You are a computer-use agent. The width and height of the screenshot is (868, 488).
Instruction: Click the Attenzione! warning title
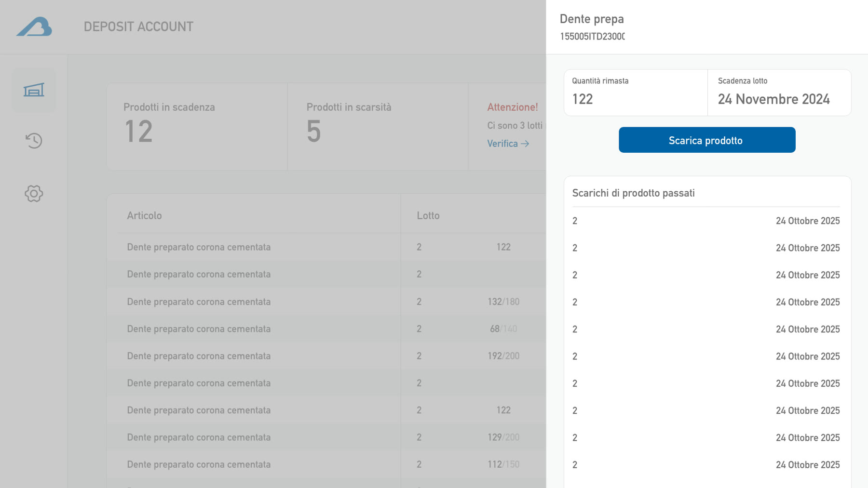click(x=512, y=107)
